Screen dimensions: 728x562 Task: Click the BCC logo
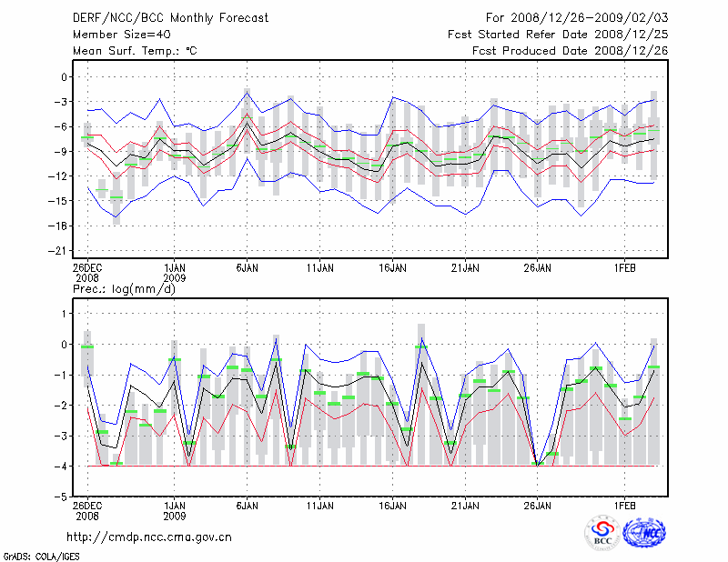point(602,533)
